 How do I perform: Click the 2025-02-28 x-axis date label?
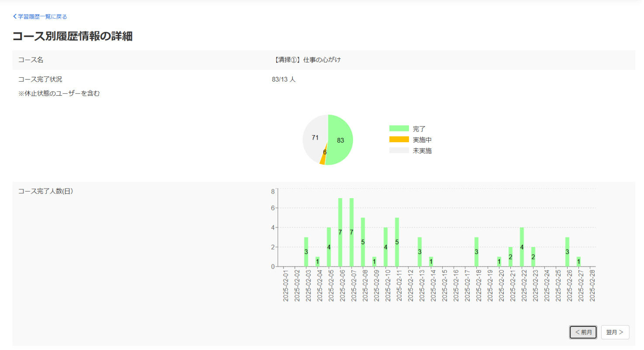pyautogui.click(x=592, y=285)
